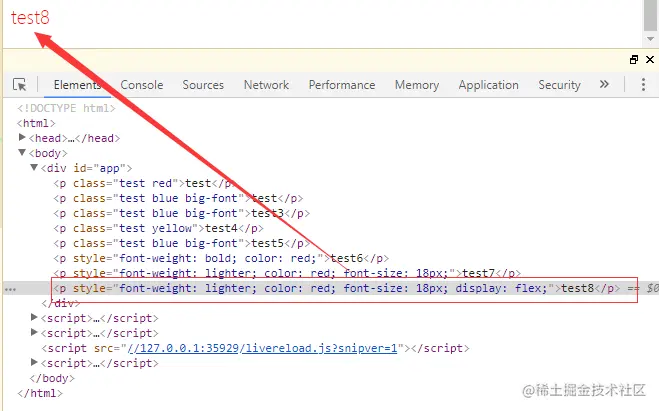The image size is (659, 411).
Task: Collapse the body element node
Action: 23,153
